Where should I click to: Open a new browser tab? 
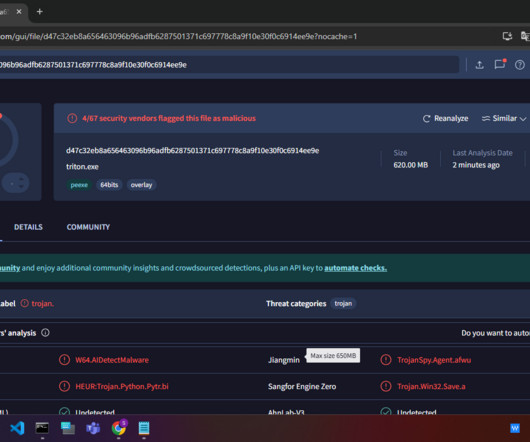click(x=40, y=12)
